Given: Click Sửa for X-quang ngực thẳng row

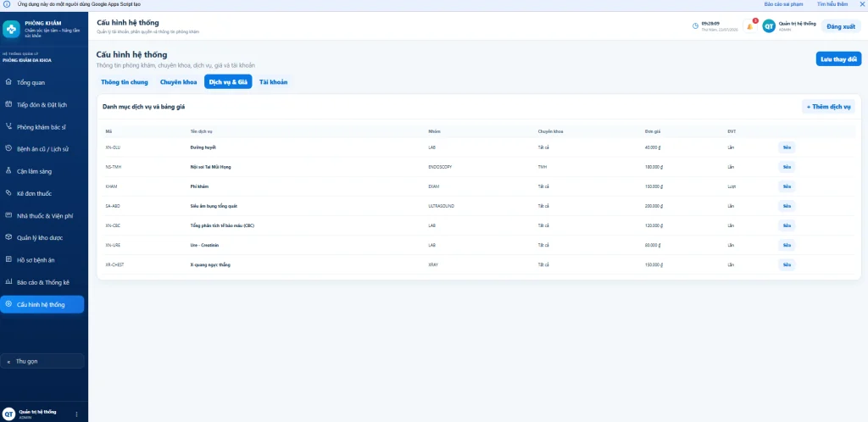Looking at the screenshot, I should tap(787, 265).
